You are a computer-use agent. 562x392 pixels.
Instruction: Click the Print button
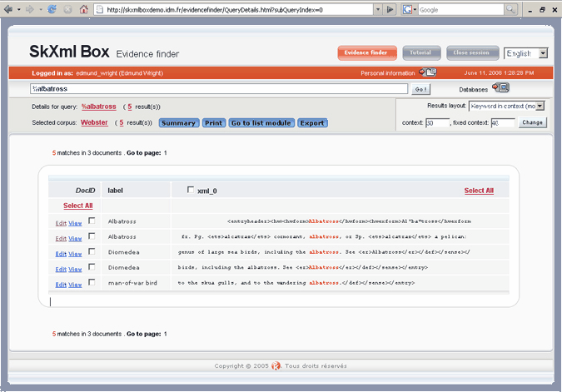(x=214, y=123)
